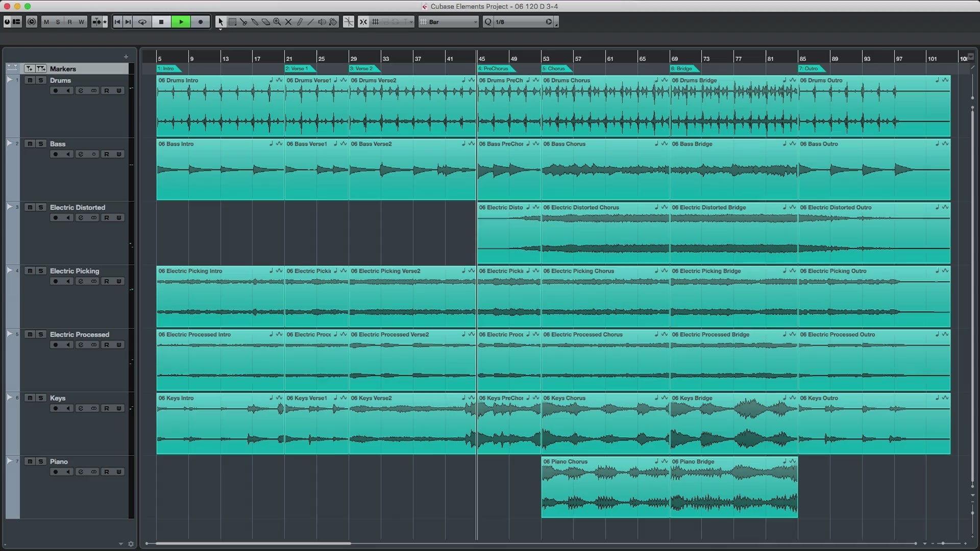This screenshot has width=980, height=551.
Task: Select the Mute (X) tool
Action: coord(288,22)
